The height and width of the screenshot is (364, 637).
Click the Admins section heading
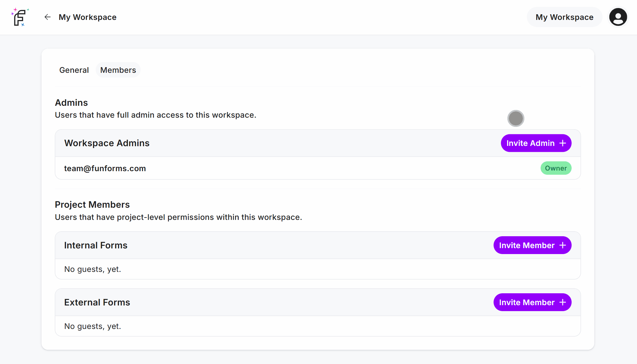[71, 103]
